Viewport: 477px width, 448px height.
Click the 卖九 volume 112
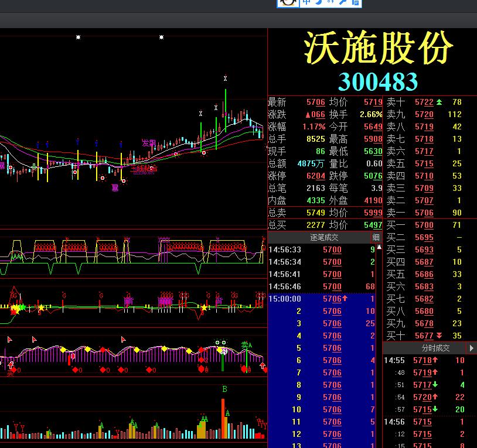[455, 114]
